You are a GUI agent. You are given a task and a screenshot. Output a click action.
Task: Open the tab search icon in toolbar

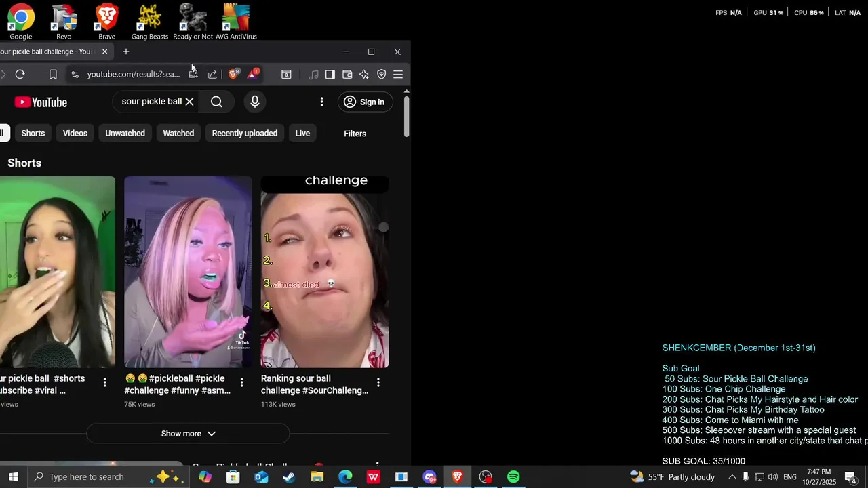tap(286, 75)
